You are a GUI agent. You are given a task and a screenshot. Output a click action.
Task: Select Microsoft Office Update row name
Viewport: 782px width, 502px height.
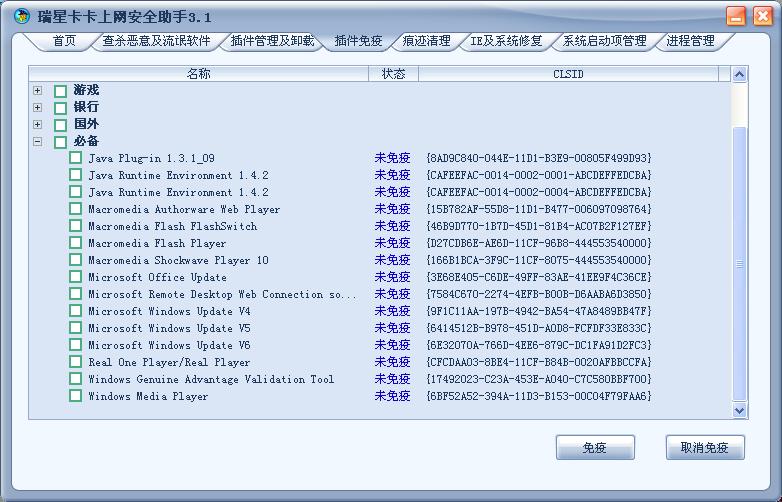[158, 277]
